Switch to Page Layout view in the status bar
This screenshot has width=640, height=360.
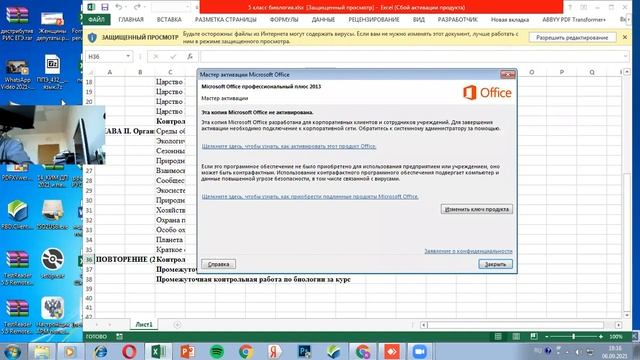(516, 336)
